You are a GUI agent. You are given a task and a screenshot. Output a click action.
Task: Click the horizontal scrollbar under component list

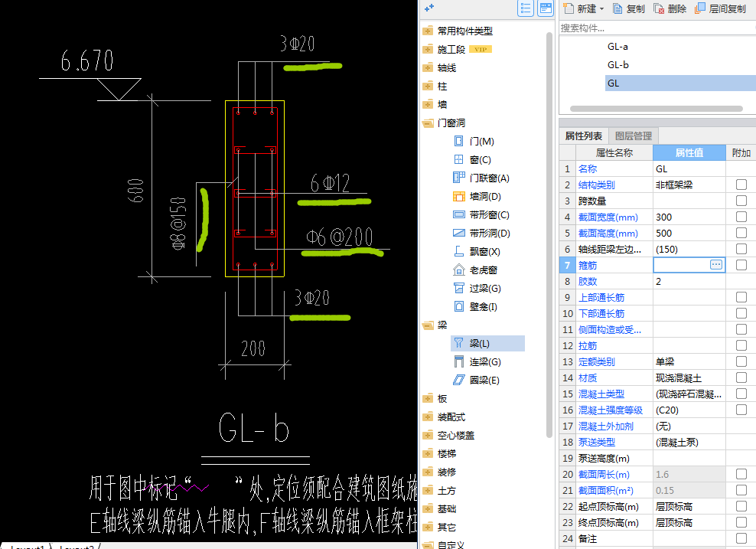[x=656, y=109]
